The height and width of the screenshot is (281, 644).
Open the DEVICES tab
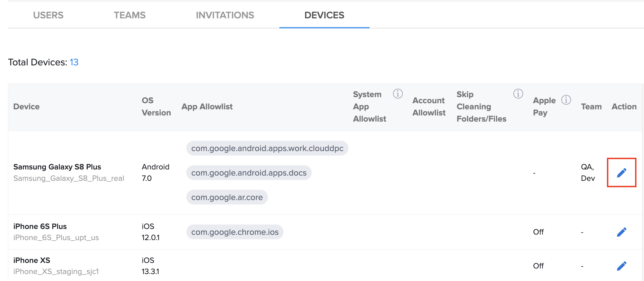tap(324, 15)
